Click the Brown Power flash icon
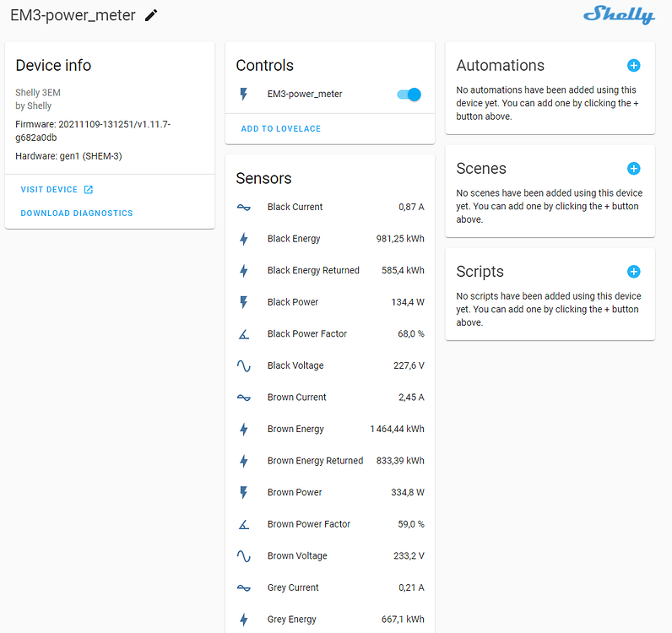The height and width of the screenshot is (633, 672). coord(244,493)
